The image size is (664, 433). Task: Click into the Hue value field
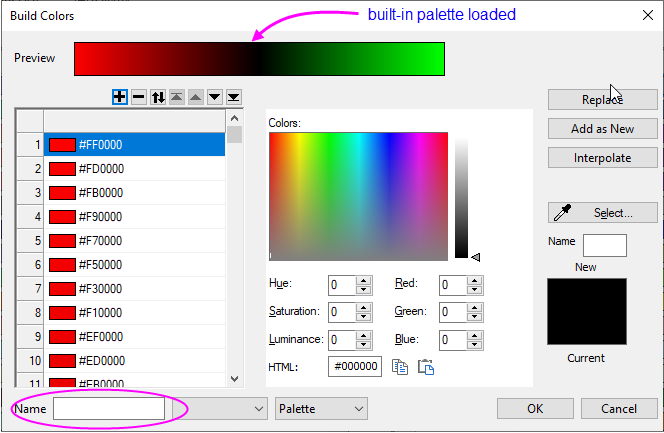click(341, 285)
